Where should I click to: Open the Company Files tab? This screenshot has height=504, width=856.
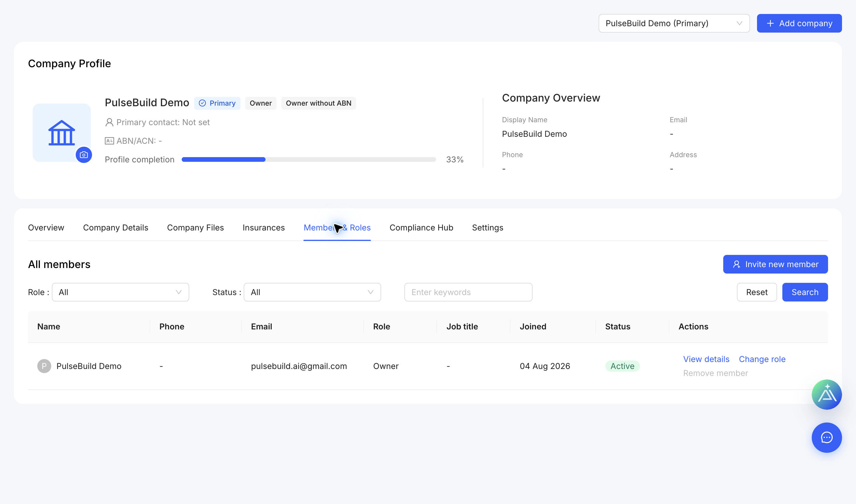pyautogui.click(x=195, y=228)
